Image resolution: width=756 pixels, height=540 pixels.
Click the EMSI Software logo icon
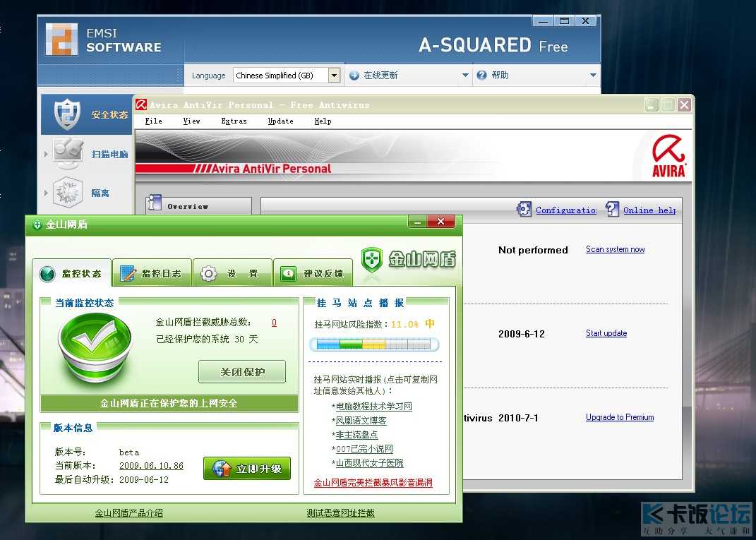61,39
